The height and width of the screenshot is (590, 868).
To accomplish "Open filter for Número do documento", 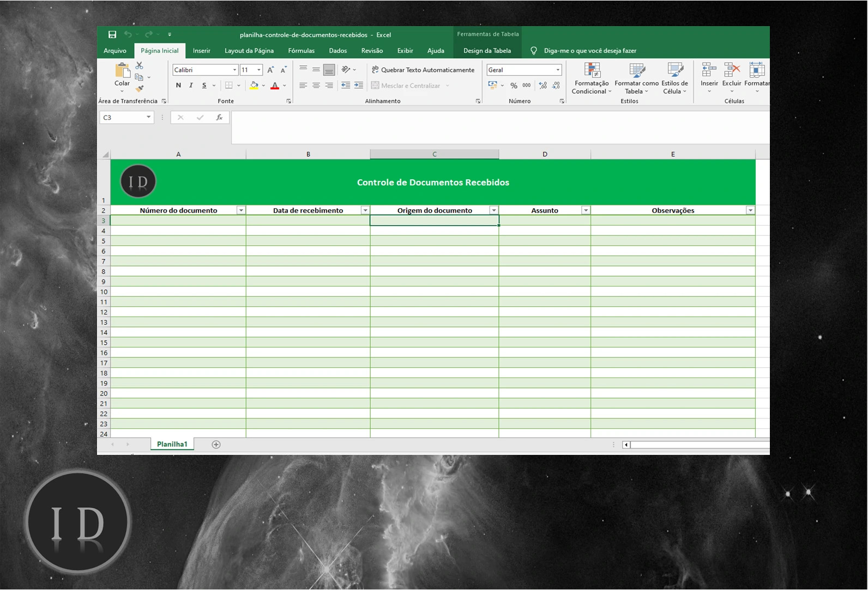I will tap(240, 210).
